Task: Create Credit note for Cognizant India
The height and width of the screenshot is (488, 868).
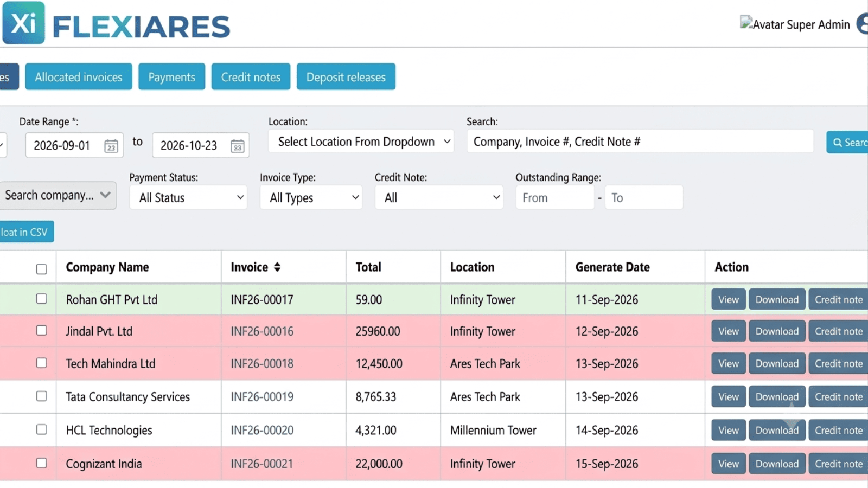Action: pos(838,464)
